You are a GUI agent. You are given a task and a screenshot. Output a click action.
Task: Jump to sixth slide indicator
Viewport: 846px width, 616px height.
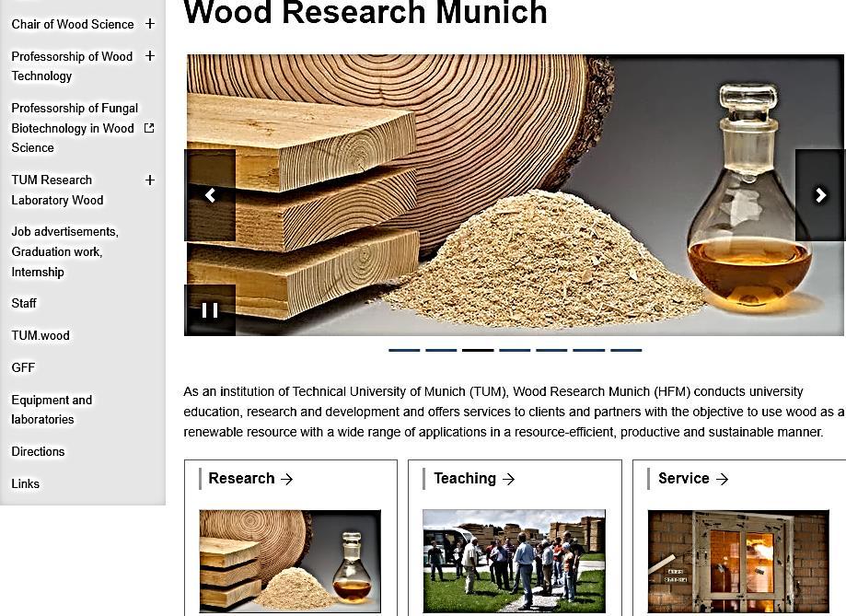point(588,351)
